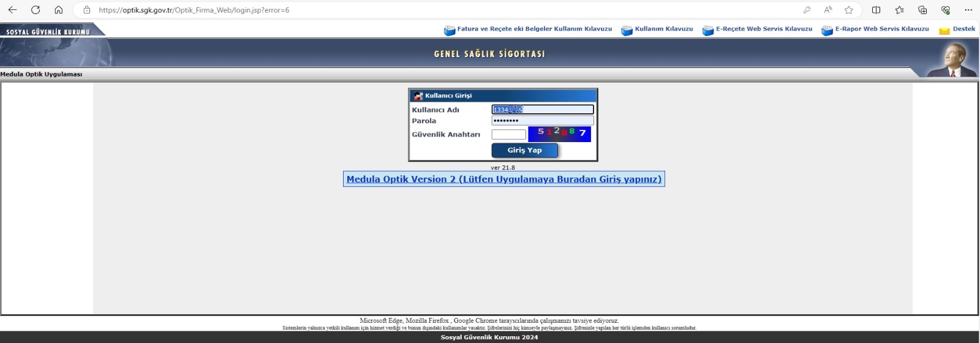Click the Destek envelope icon
980x343 pixels.
pos(944,30)
